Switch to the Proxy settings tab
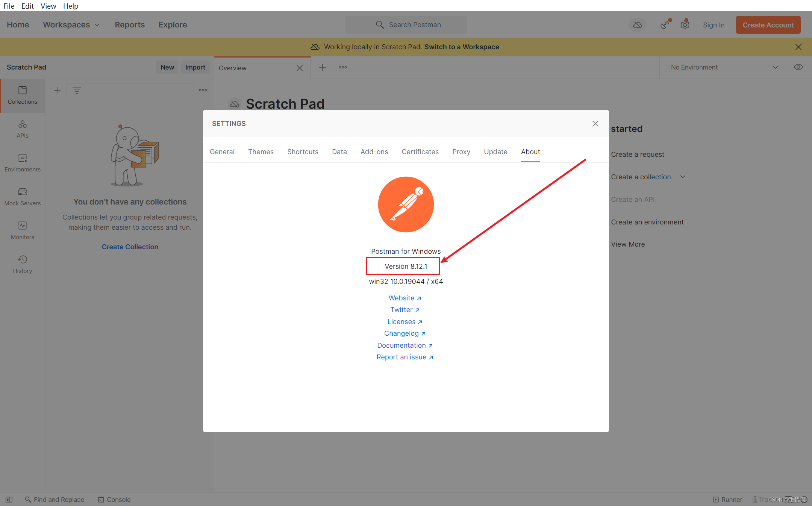The image size is (812, 506). pyautogui.click(x=461, y=151)
